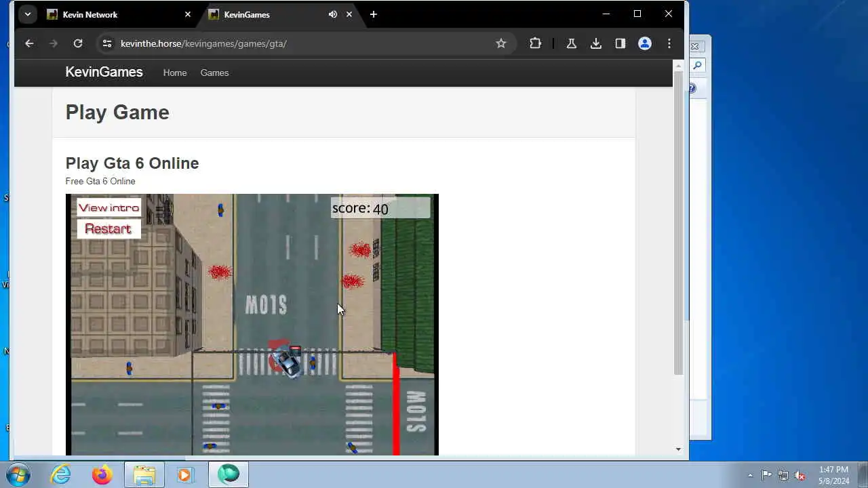Open Action Center flag icon
Image resolution: width=868 pixels, height=488 pixels.
click(x=766, y=475)
